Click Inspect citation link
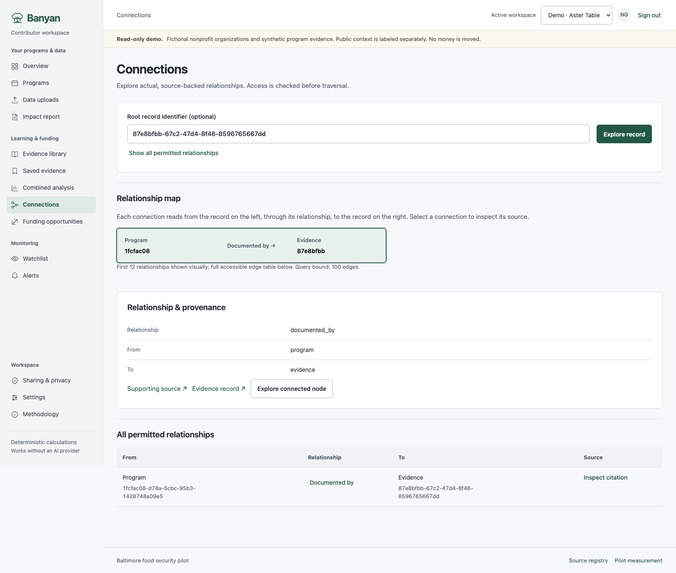676x573 pixels. [605, 478]
